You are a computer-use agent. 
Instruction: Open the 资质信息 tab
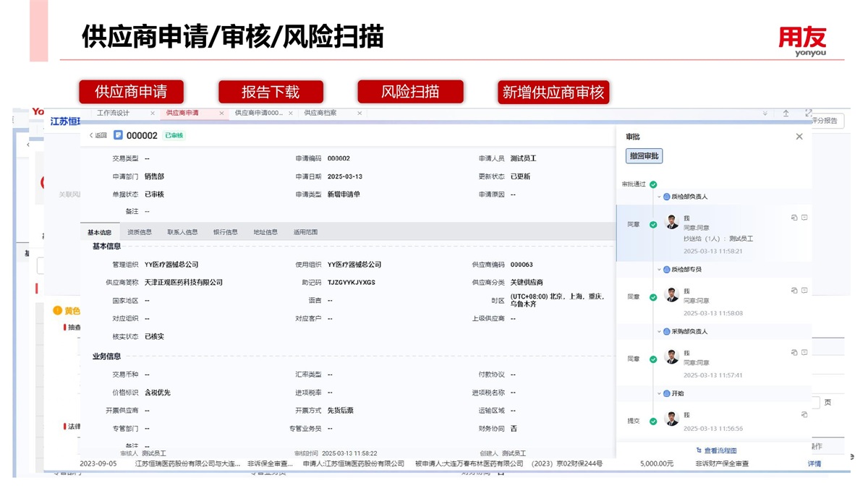pos(140,232)
